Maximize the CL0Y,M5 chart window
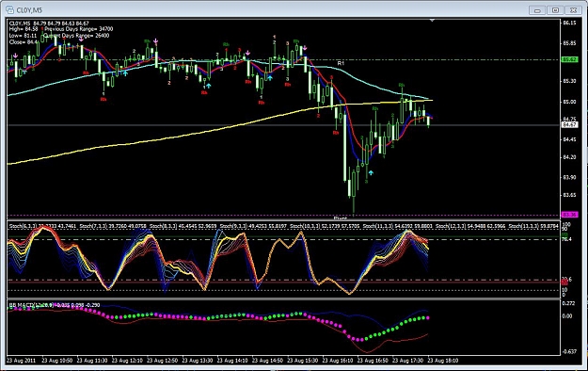Viewport: 588px width, 371px height. pyautogui.click(x=555, y=10)
